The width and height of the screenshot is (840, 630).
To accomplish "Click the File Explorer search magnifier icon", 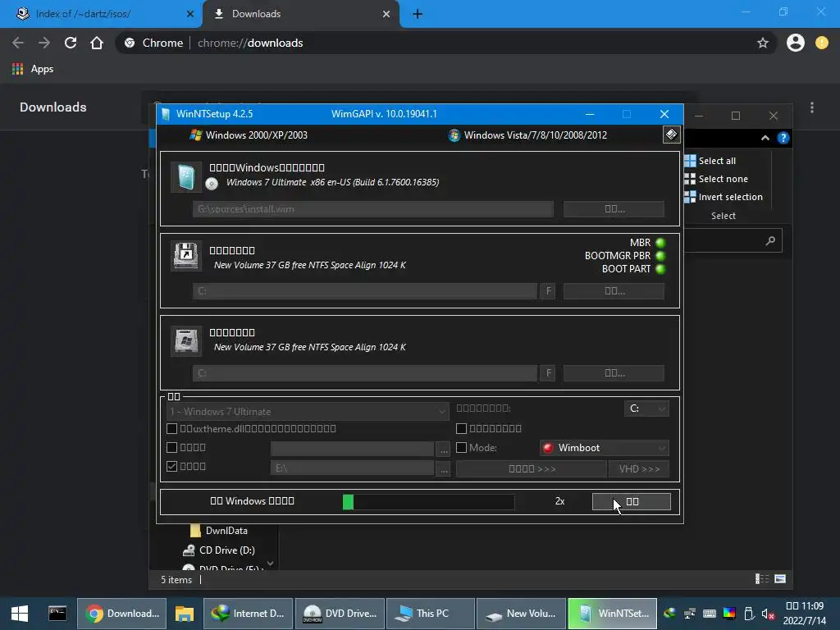I will point(770,241).
